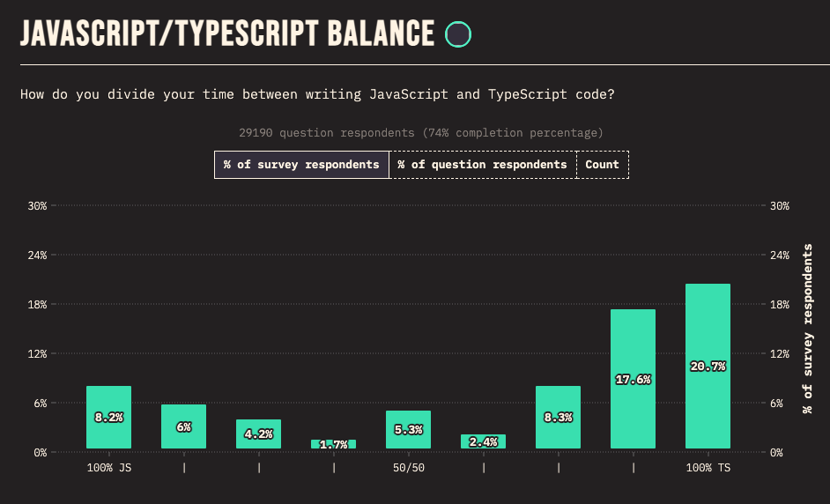Click the bar labeled 6%
The image size is (830, 504).
point(183,426)
